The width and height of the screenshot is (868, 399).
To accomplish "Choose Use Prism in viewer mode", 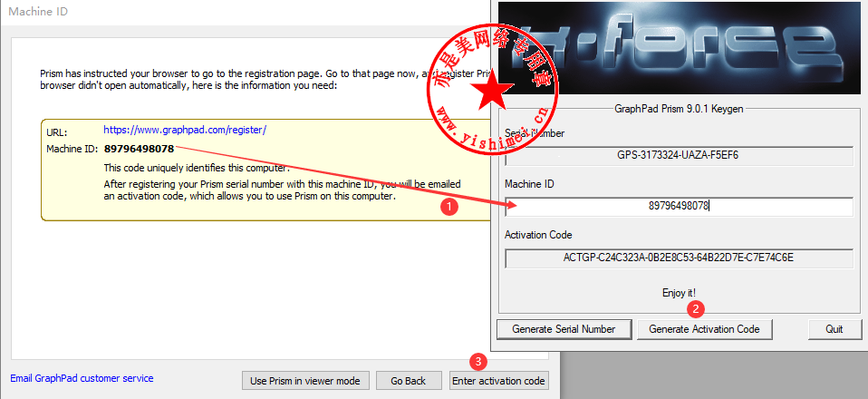I will coord(305,381).
